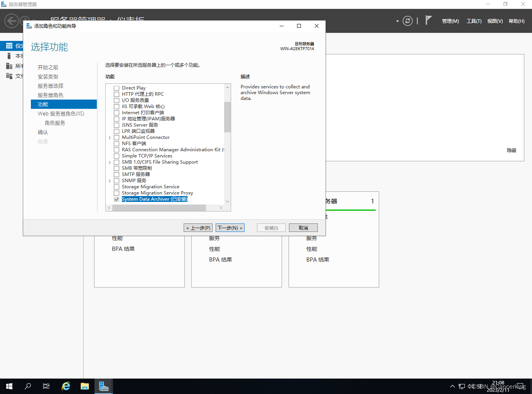Go to 确认 wizard step
This screenshot has width=532, height=394.
point(43,132)
